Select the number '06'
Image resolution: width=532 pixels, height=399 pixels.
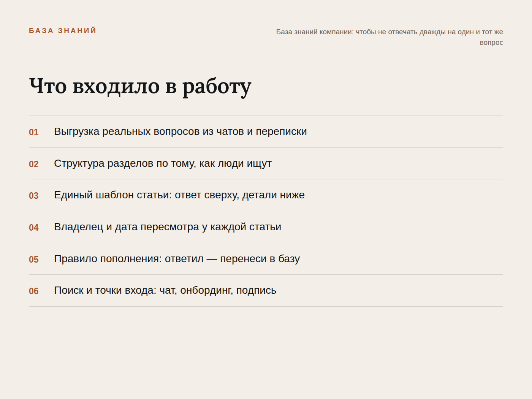pos(34,291)
